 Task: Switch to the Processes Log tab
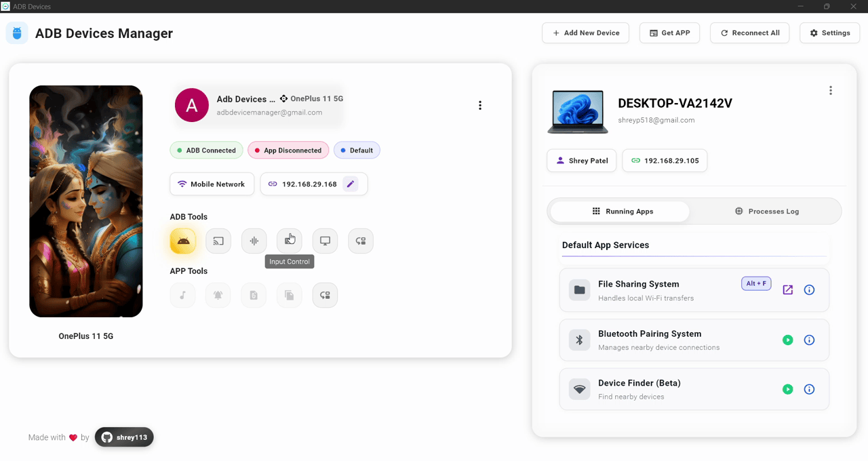tap(767, 211)
